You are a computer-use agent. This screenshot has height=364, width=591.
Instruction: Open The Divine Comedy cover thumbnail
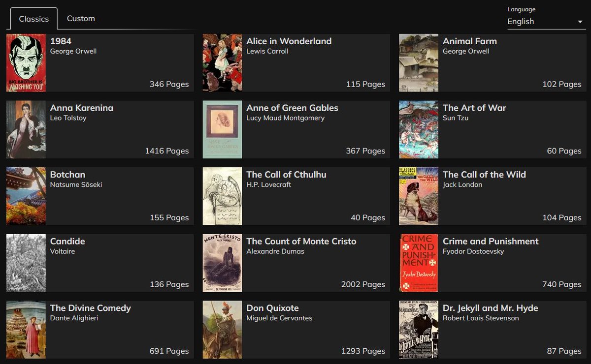tap(26, 330)
